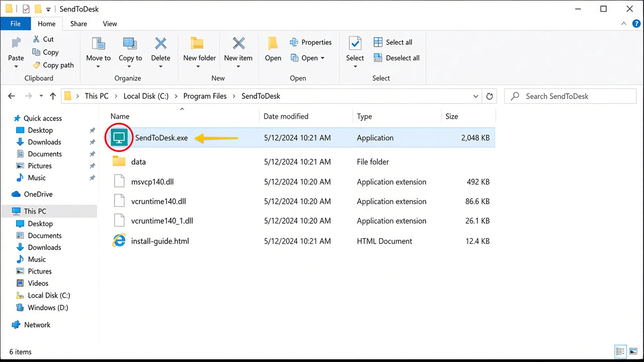Select Windows (D:) in navigation pane

click(48, 307)
